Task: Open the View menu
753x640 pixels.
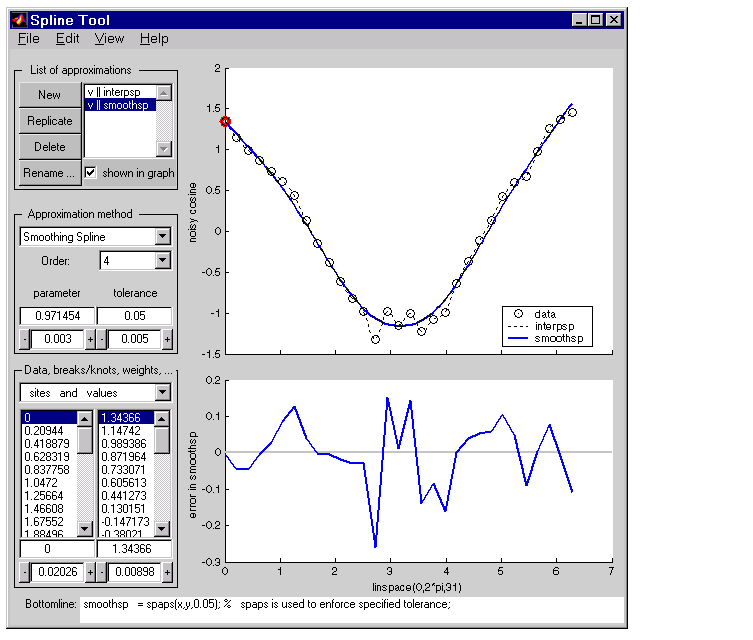Action: (109, 38)
